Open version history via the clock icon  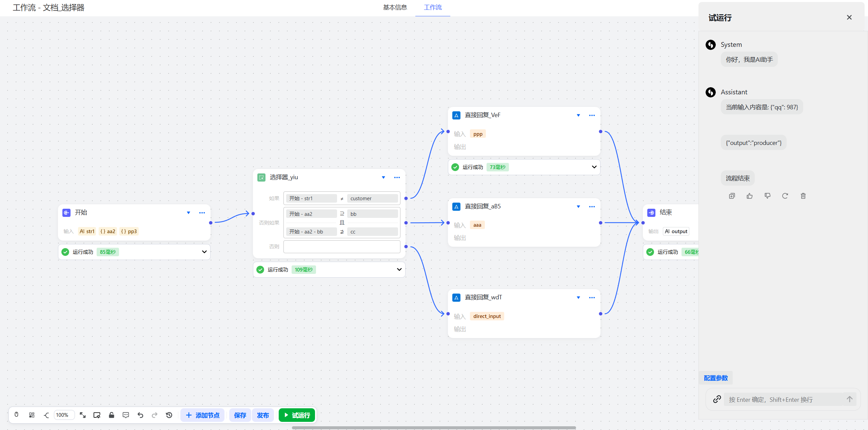coord(169,415)
